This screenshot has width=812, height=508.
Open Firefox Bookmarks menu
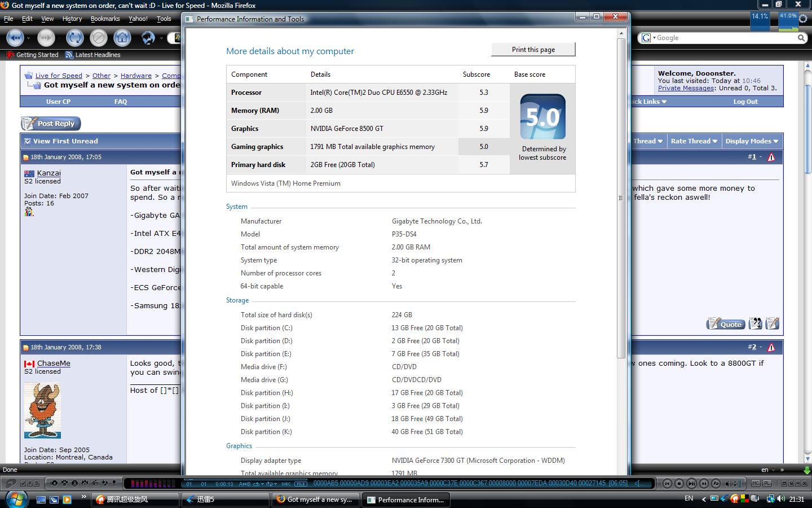(105, 19)
